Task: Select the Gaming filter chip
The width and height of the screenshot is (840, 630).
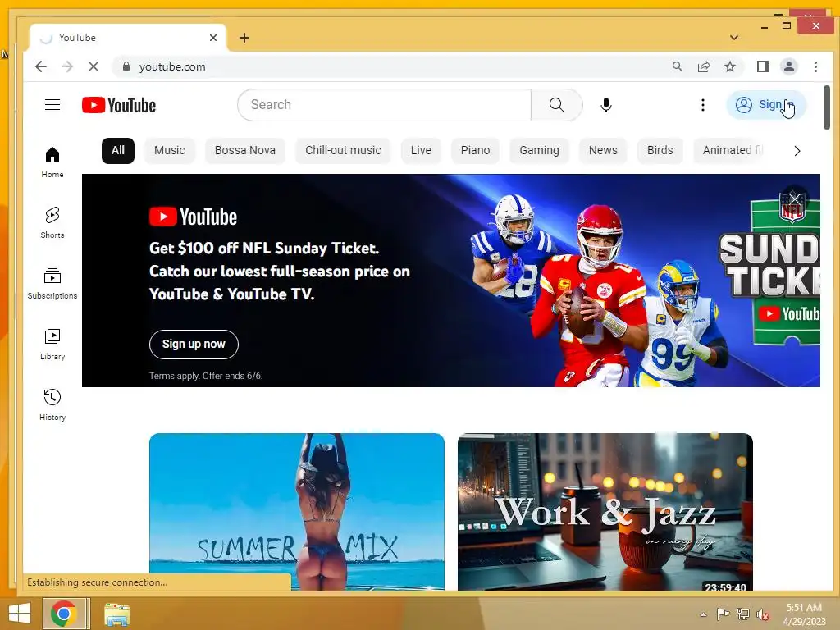Action: pos(540,151)
